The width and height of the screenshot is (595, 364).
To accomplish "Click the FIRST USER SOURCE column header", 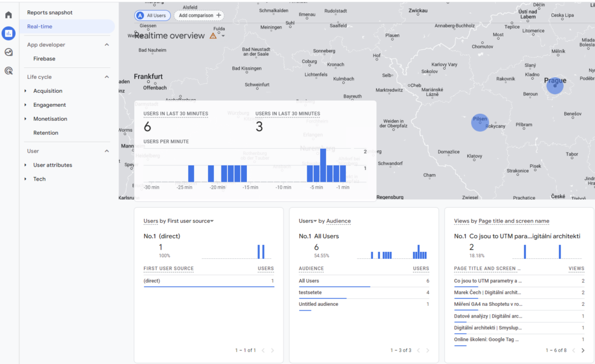I will point(169,268).
